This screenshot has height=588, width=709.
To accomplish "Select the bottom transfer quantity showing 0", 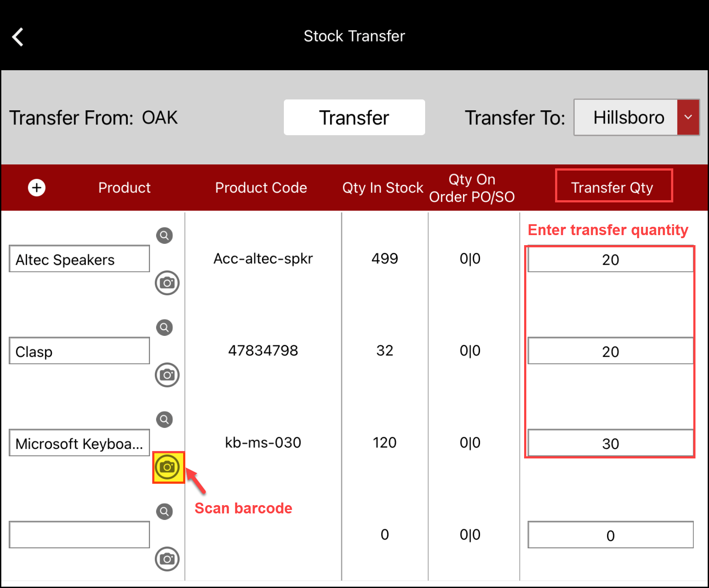I will [x=610, y=536].
